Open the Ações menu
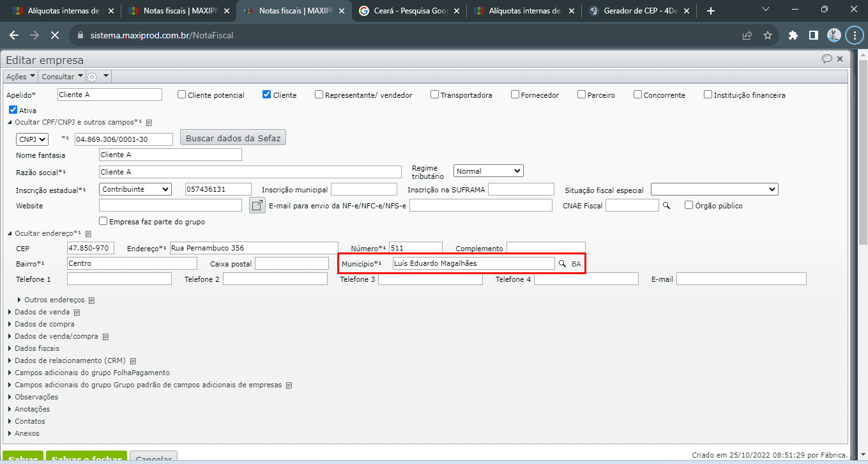868x464 pixels. coord(19,77)
